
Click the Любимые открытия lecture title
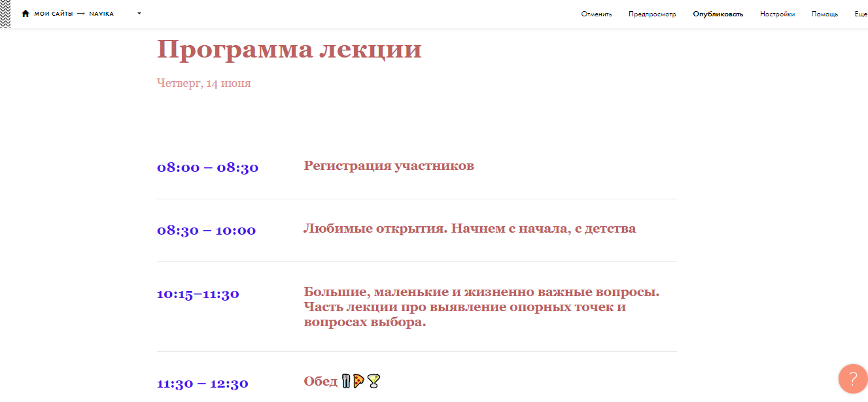(469, 229)
